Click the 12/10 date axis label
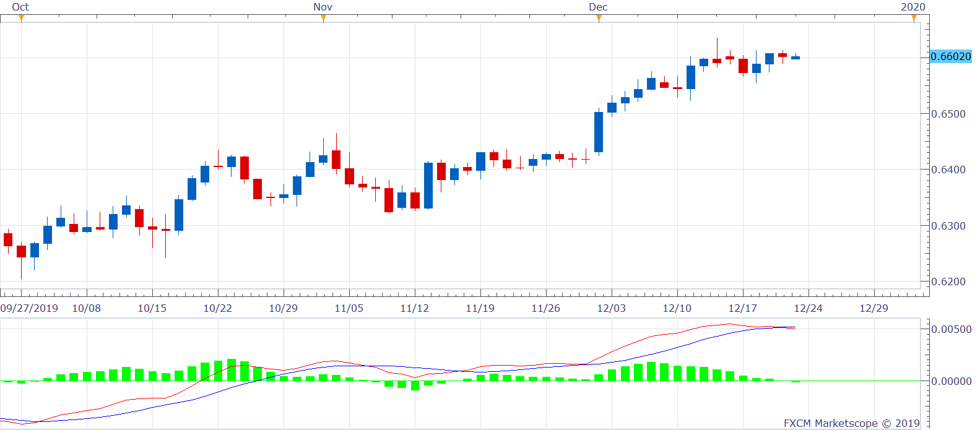 click(x=677, y=308)
